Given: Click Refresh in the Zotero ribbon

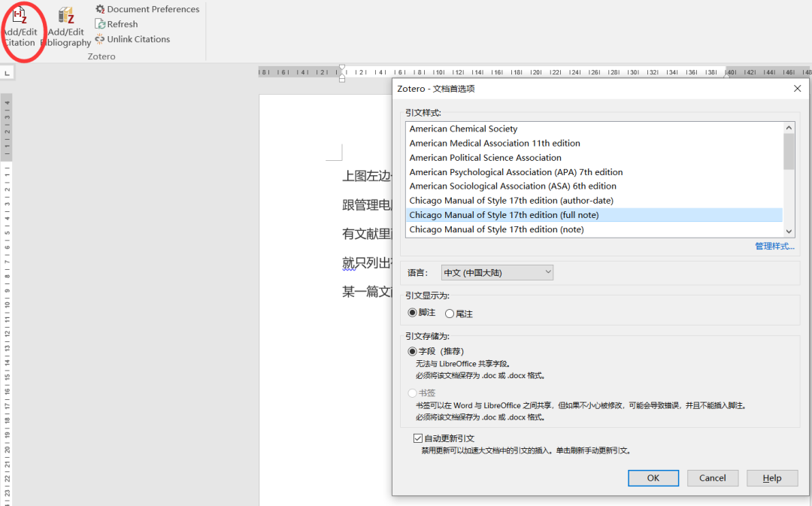Looking at the screenshot, I should pos(117,24).
